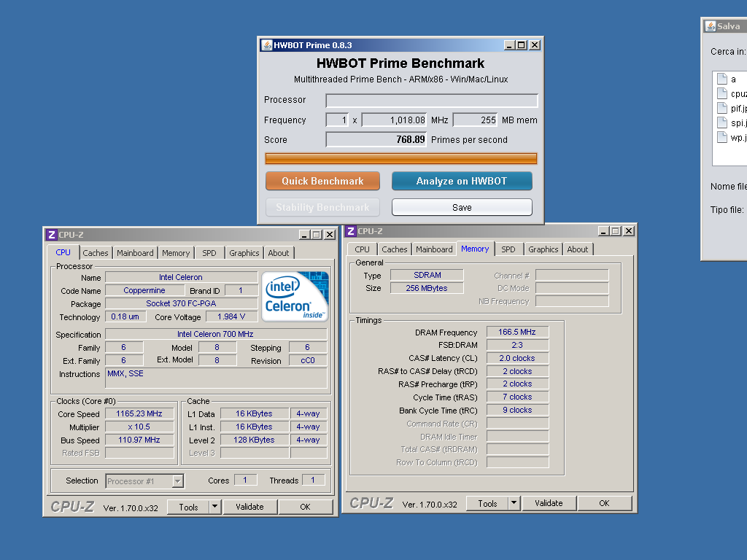Click the CPU-Z logo icon in right window title bar

pos(351,231)
